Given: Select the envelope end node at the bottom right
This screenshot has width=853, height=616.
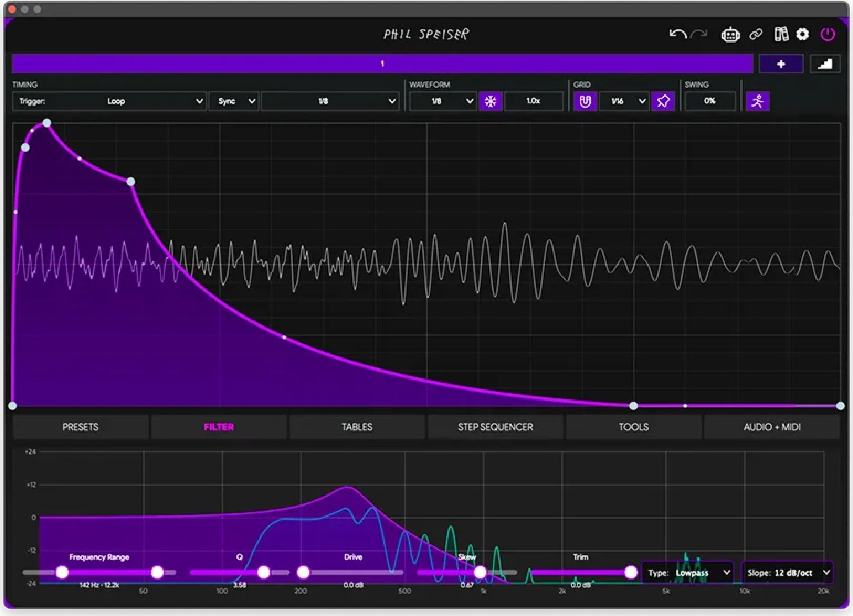Looking at the screenshot, I should tap(840, 406).
